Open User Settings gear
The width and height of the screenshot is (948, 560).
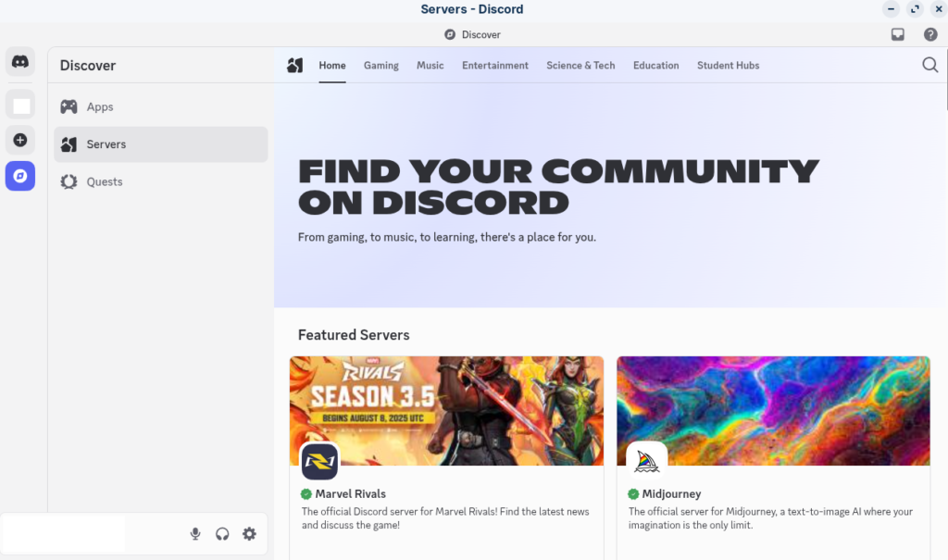pyautogui.click(x=249, y=534)
